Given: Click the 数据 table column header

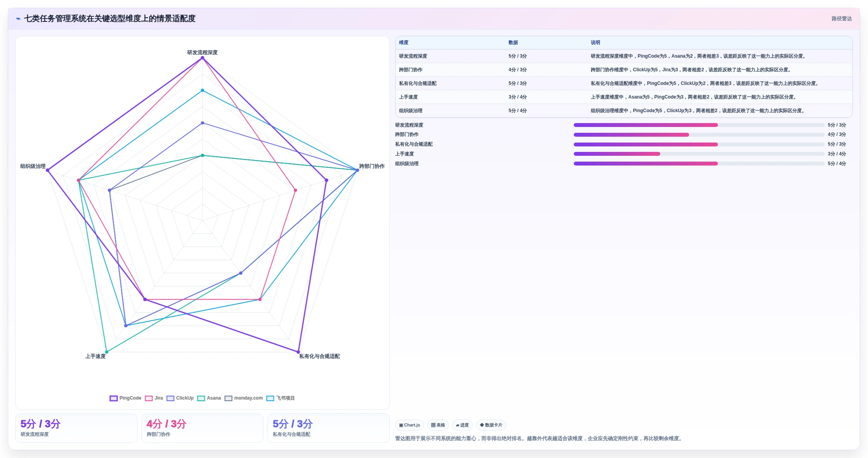Looking at the screenshot, I should [513, 42].
